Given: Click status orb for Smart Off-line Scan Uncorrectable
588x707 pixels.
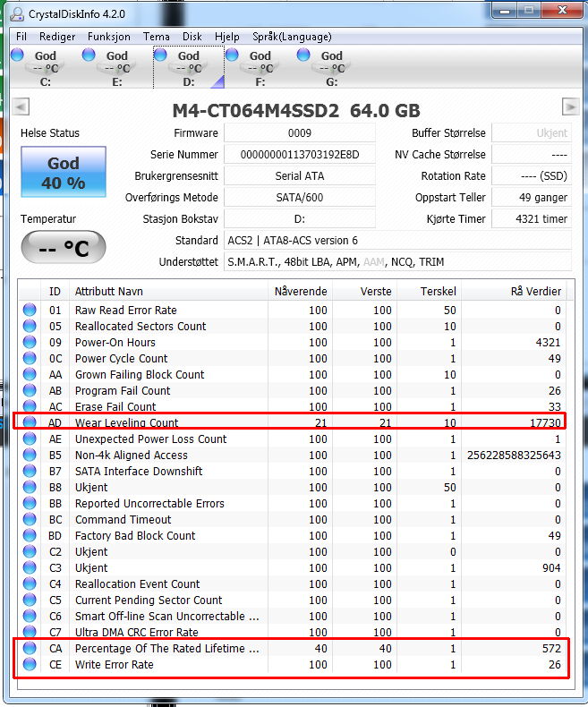Looking at the screenshot, I should click(30, 616).
